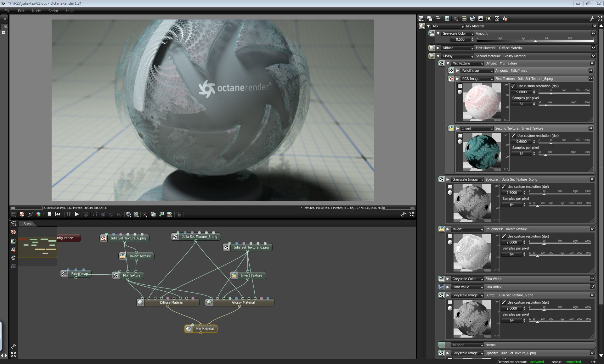Screen dimensions: 604x364
Task: Click the Amount 0.500 value field
Action: tap(460, 39)
